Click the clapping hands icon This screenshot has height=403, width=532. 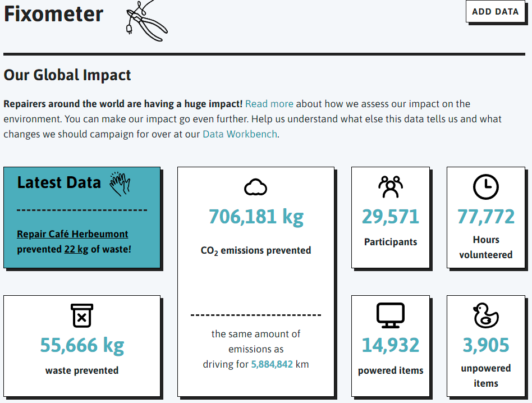point(120,184)
